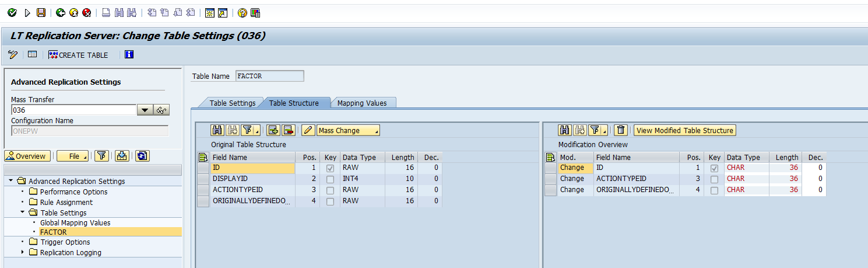
Task: Switch to the Mapping Values tab
Action: (362, 103)
